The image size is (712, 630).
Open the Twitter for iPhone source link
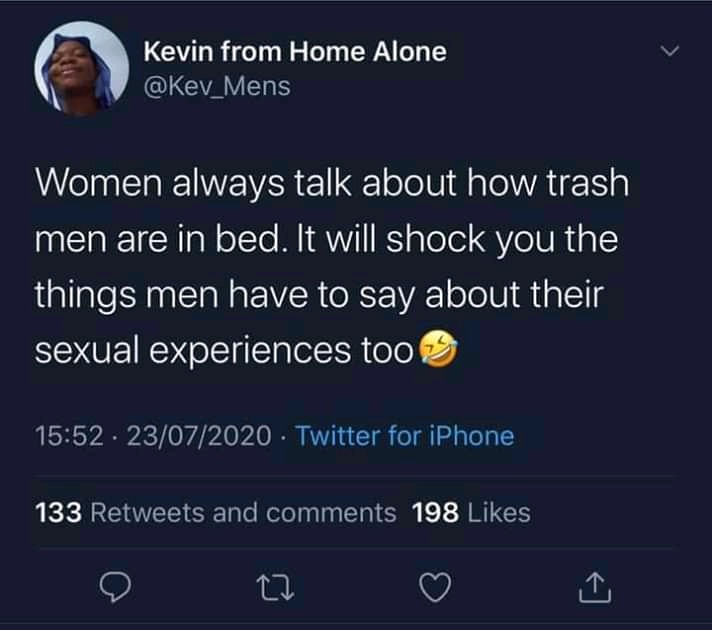(x=405, y=436)
